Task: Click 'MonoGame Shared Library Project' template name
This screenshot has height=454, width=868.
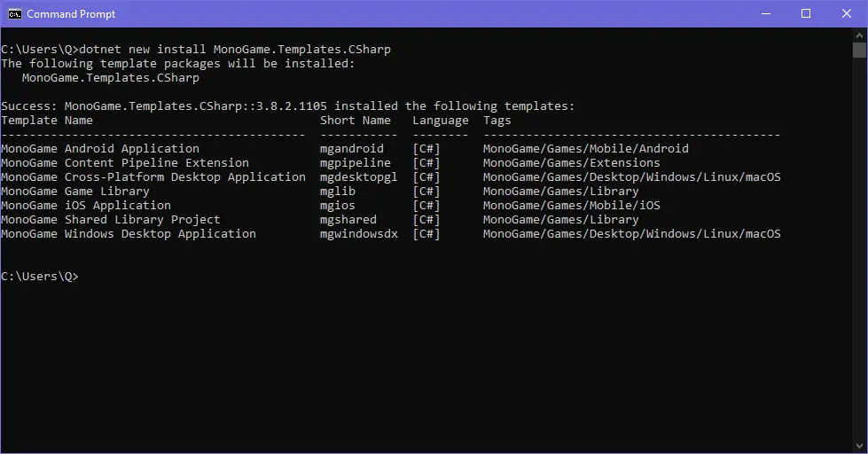Action: click(111, 220)
